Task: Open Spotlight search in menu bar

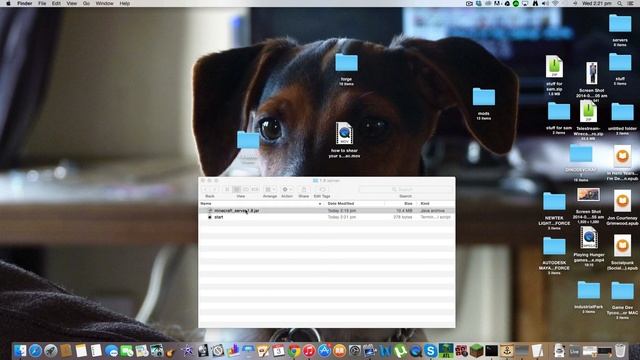Action: point(620,3)
